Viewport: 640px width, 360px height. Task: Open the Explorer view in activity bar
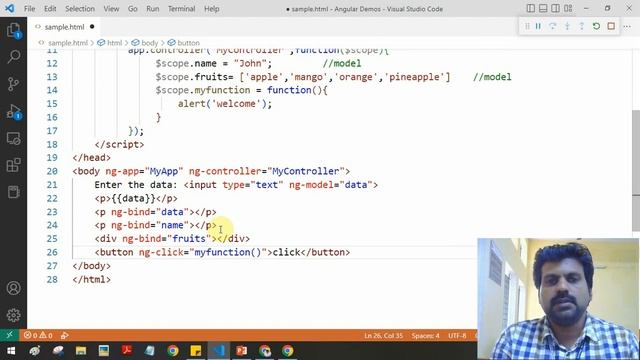pyautogui.click(x=13, y=30)
